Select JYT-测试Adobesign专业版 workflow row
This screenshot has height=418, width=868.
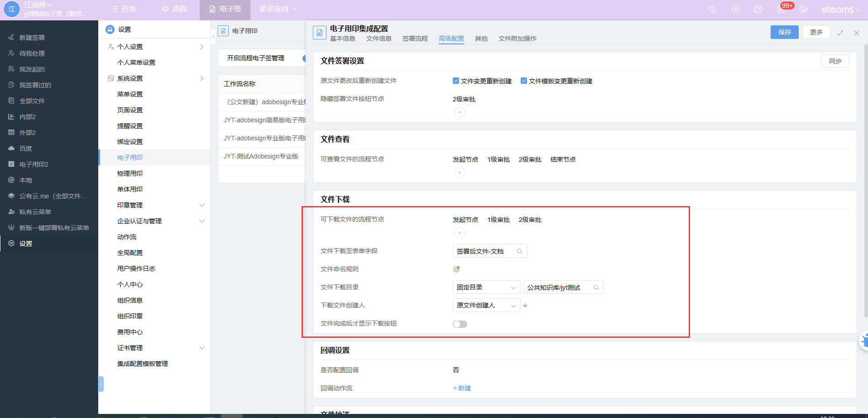coord(262,156)
